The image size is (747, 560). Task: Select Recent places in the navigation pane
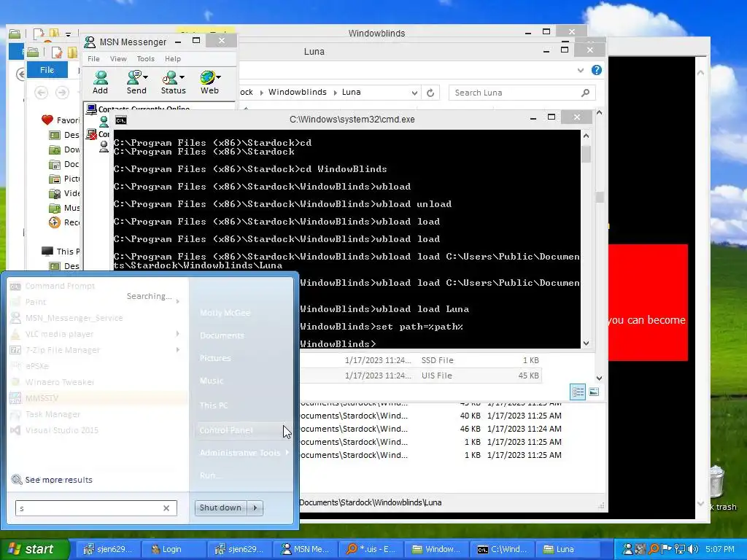(64, 222)
